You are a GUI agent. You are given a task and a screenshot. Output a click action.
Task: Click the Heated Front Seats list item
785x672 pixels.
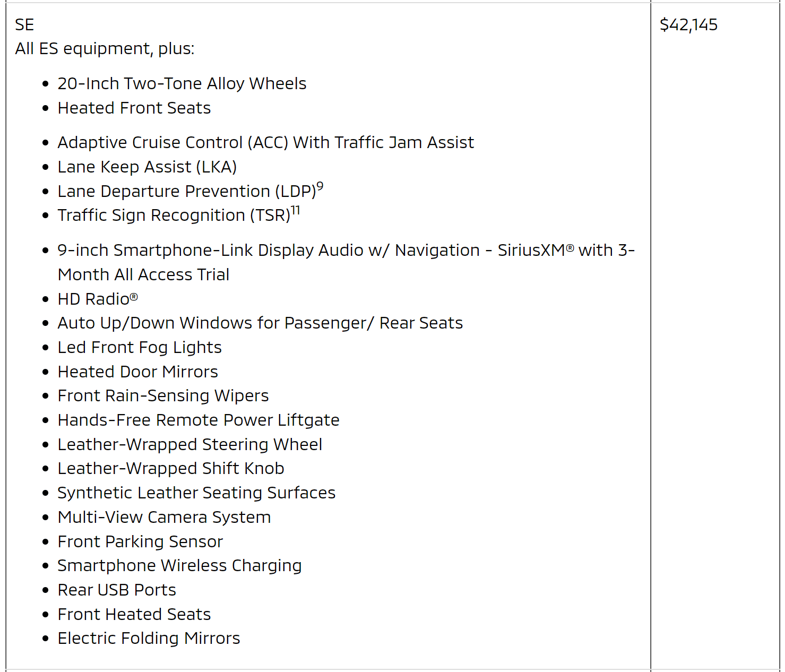(134, 108)
